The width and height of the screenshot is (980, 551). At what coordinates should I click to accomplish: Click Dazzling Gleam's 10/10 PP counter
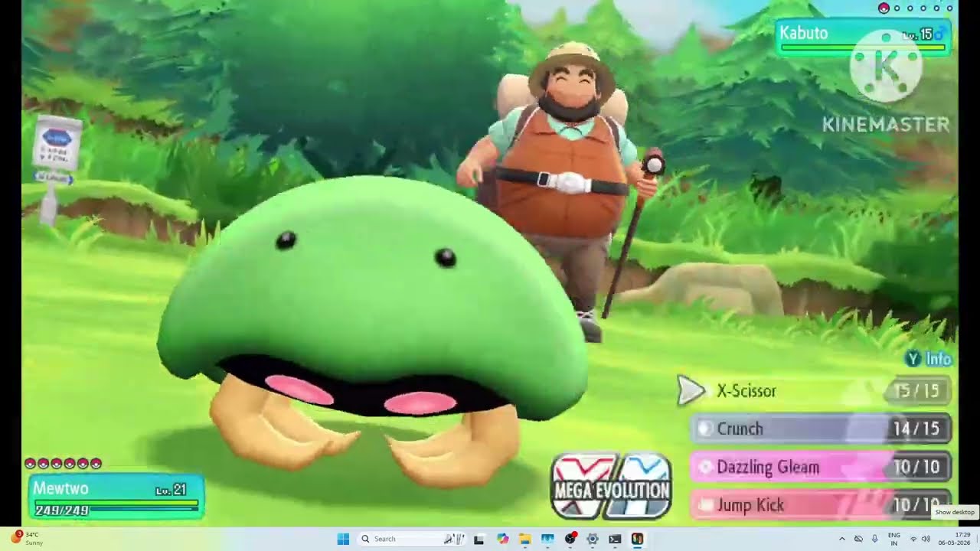point(917,467)
